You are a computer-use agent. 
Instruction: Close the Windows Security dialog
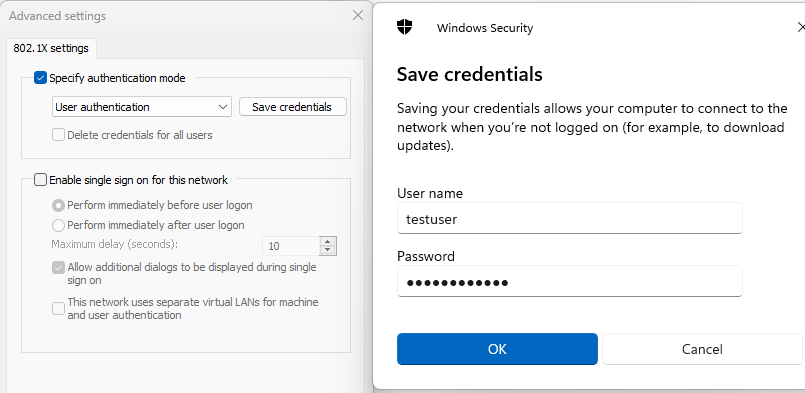[x=801, y=27]
